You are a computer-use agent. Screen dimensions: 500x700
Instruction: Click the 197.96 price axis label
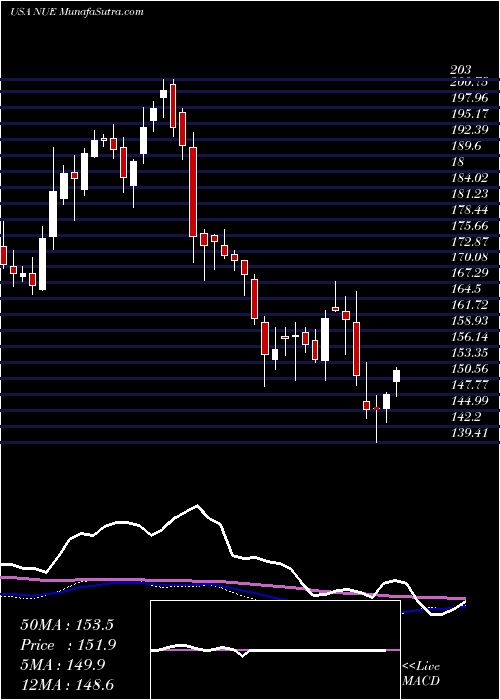[469, 98]
